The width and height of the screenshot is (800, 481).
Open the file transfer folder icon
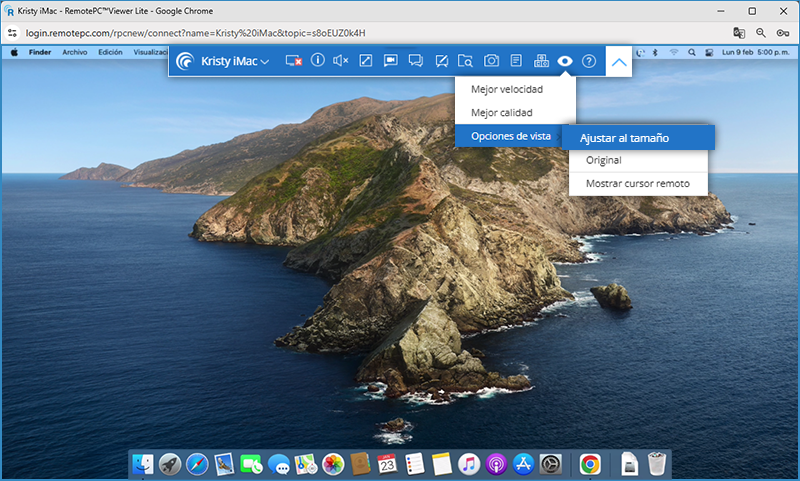tap(465, 61)
